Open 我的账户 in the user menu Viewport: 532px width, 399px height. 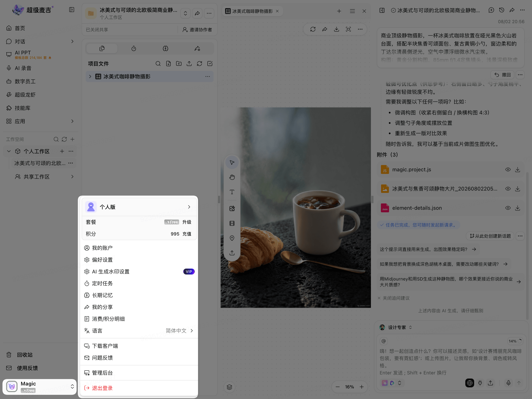[139, 248]
